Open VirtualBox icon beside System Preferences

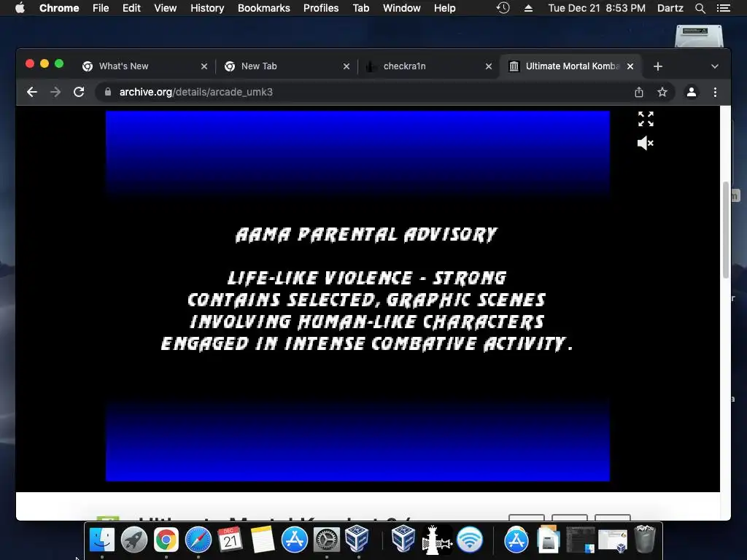[x=357, y=539]
